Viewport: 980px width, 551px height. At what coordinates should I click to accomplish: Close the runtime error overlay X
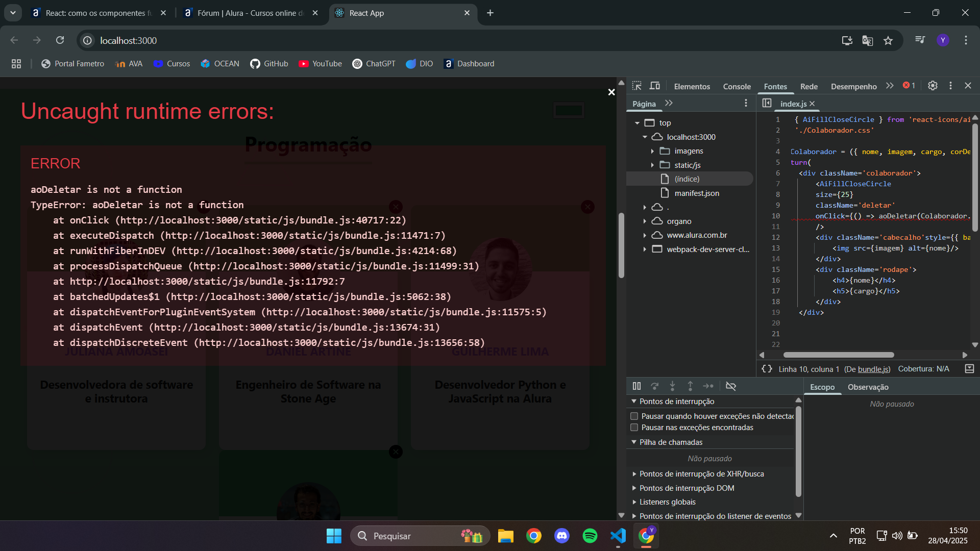pos(611,92)
